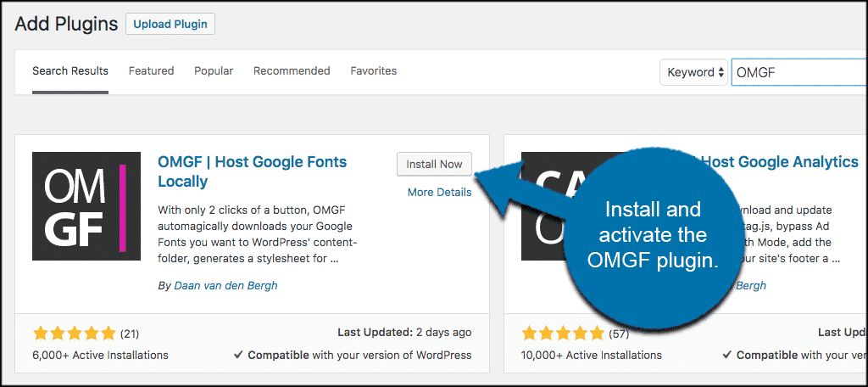Click the Host Google Analytics plugin title
868x387 pixels.
coord(780,162)
